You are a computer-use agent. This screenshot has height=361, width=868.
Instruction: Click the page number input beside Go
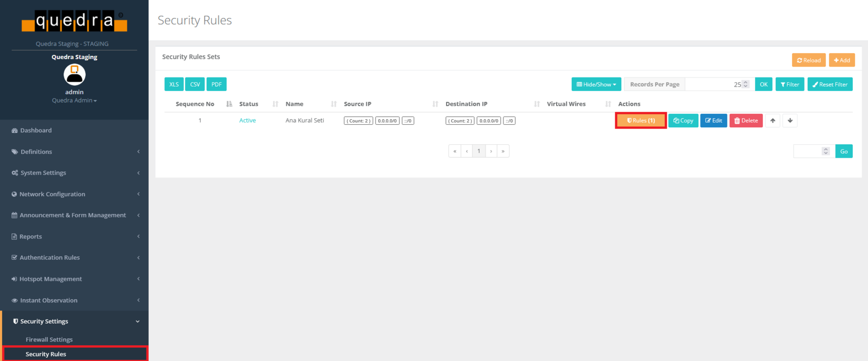coord(807,151)
